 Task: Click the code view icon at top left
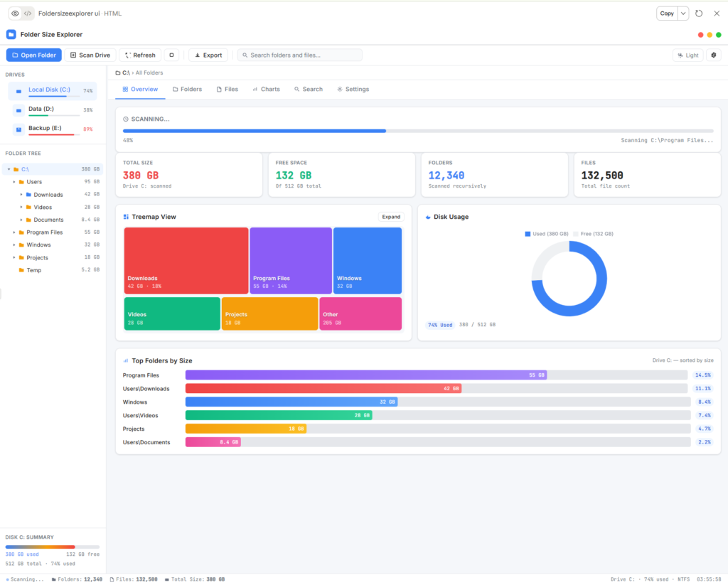(26, 13)
